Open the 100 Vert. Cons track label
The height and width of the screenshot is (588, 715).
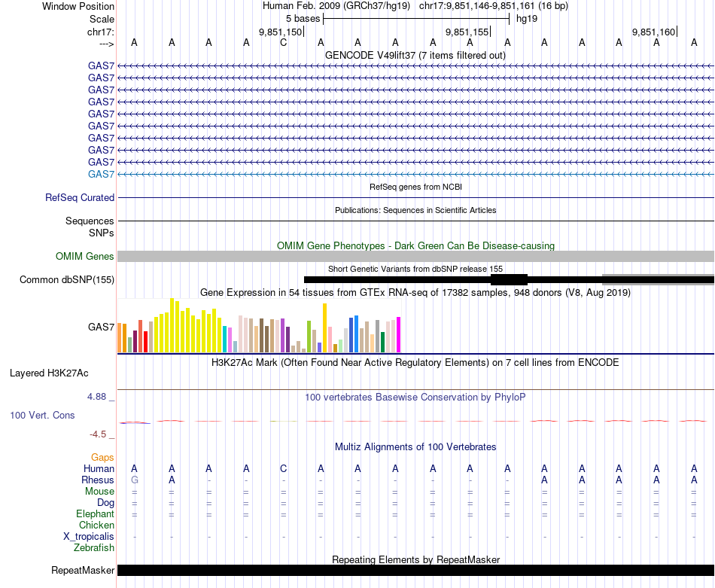pos(42,415)
